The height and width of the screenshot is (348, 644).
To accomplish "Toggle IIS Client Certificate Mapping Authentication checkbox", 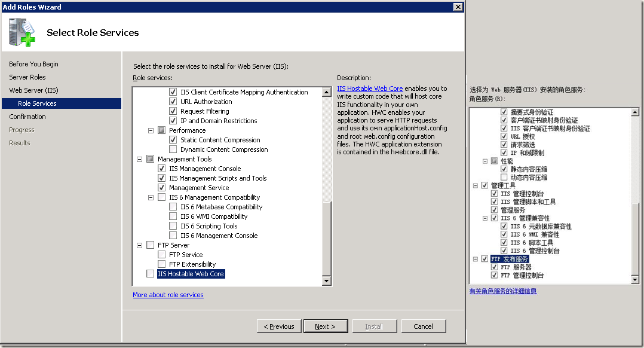I will [x=173, y=92].
